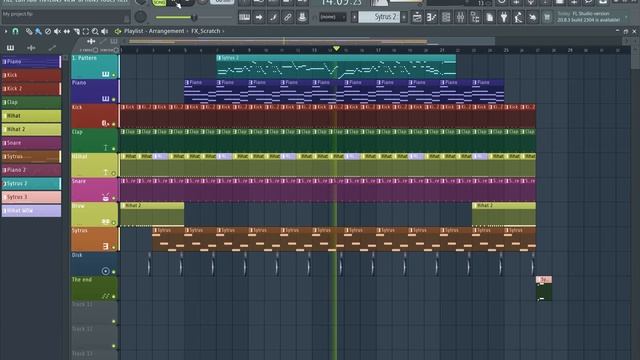Select the playback speaker tool

[x=105, y=31]
